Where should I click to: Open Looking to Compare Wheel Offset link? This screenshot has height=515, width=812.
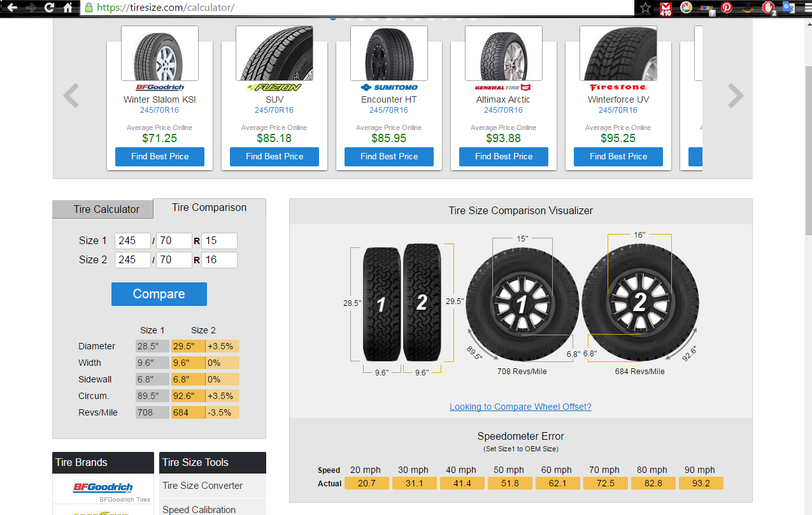point(520,407)
